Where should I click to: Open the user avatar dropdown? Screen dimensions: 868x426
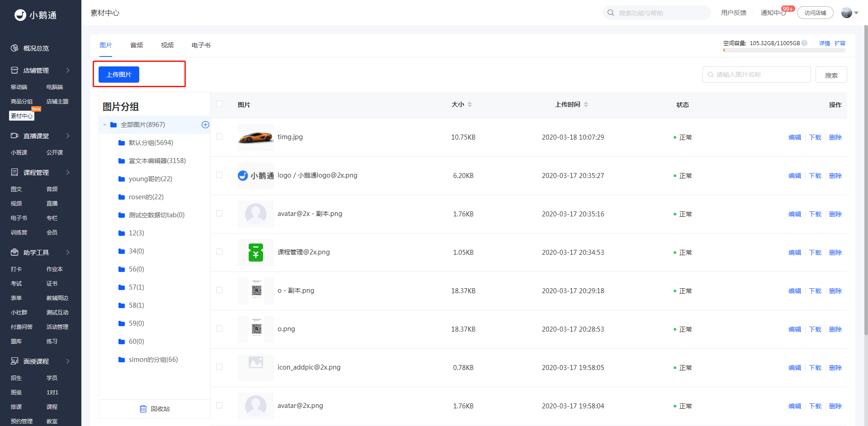pos(850,13)
